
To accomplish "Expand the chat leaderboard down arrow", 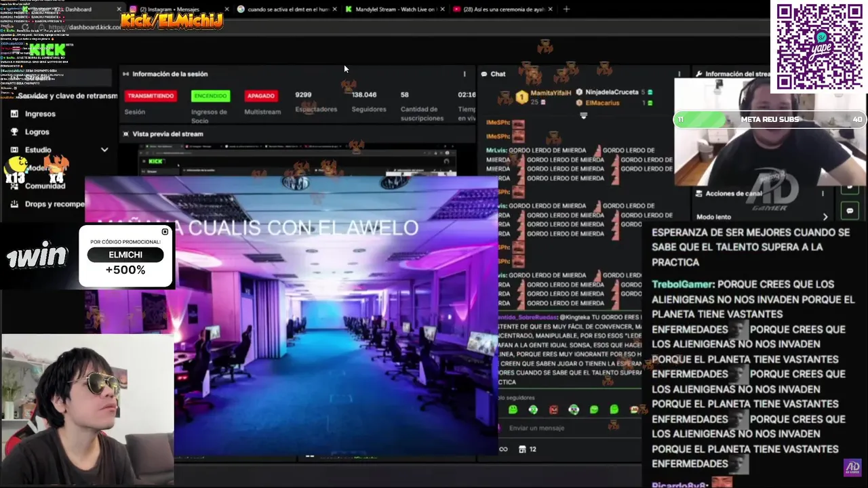I will [583, 116].
